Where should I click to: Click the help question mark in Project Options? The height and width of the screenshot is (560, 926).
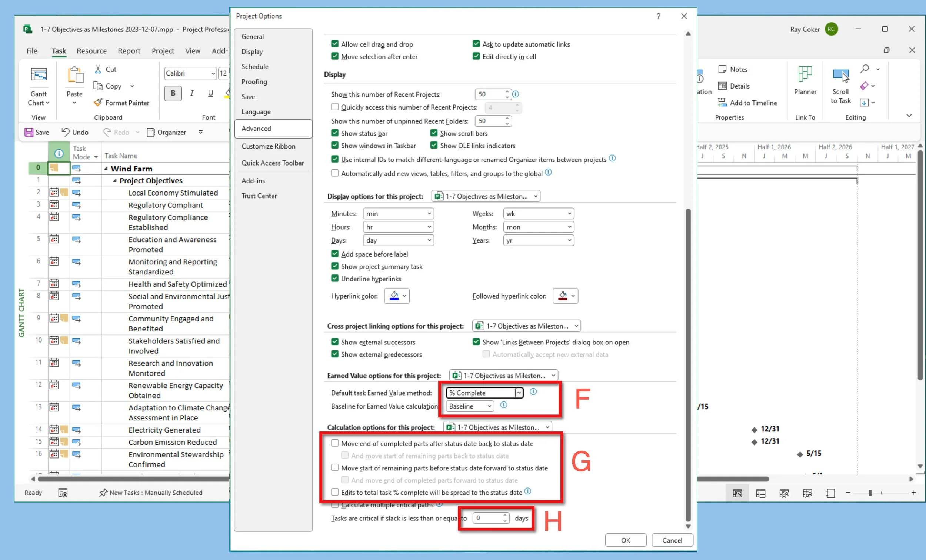(658, 16)
